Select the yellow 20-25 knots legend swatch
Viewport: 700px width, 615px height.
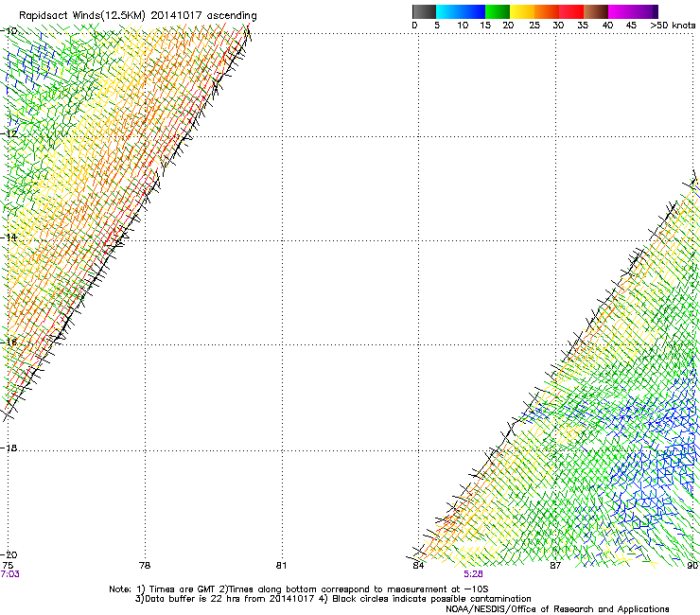(x=522, y=11)
